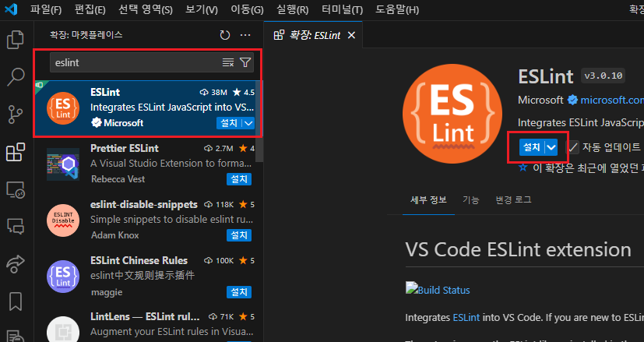Click the 확장: 마켓플레이스 panel title
The height and width of the screenshot is (342, 644).
click(x=86, y=35)
